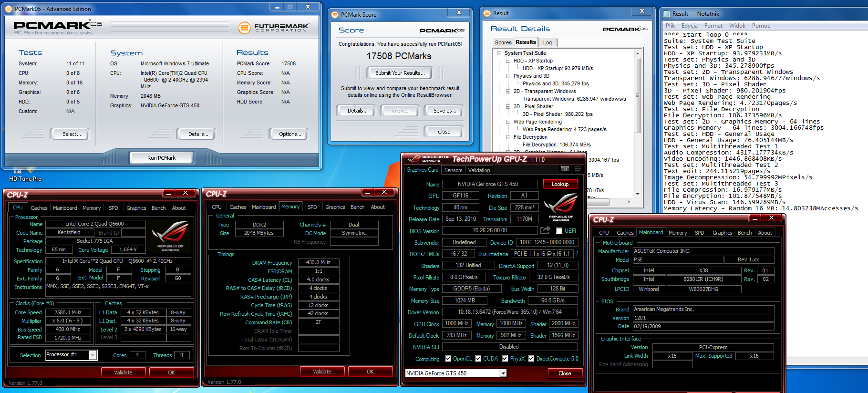This screenshot has height=393, width=868.
Task: Click Validate in the CPU-Z Memory window
Action: [322, 372]
